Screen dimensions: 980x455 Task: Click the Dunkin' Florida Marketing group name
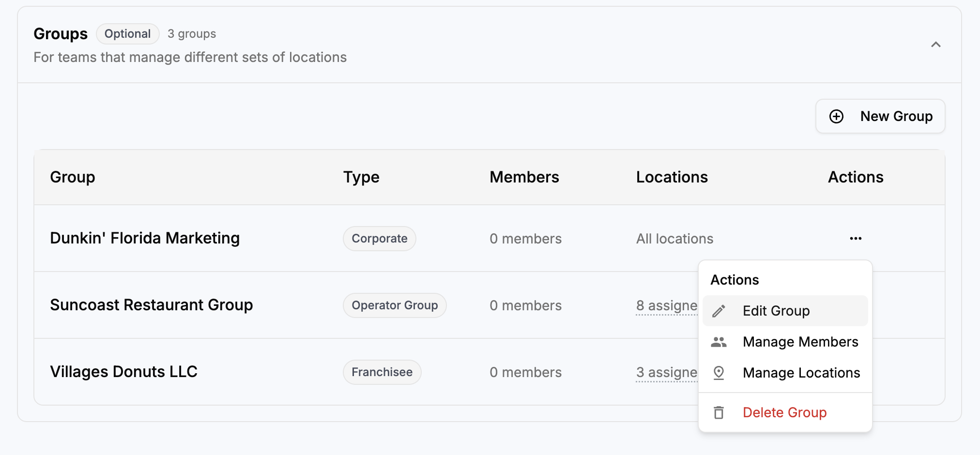145,238
